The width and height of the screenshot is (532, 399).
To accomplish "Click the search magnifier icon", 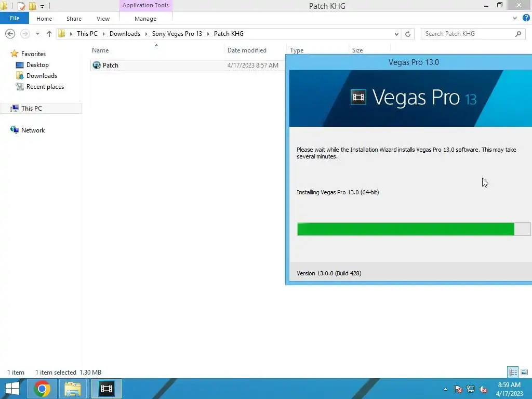I will (518, 34).
